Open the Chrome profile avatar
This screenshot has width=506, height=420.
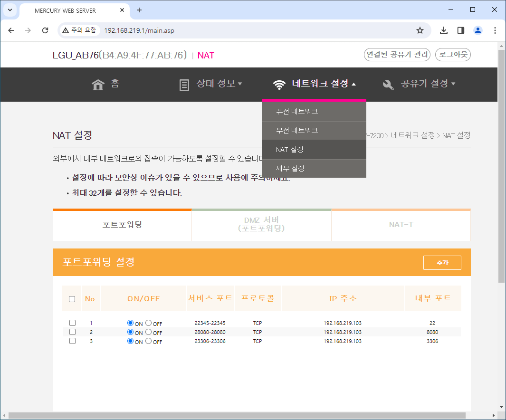coord(478,30)
